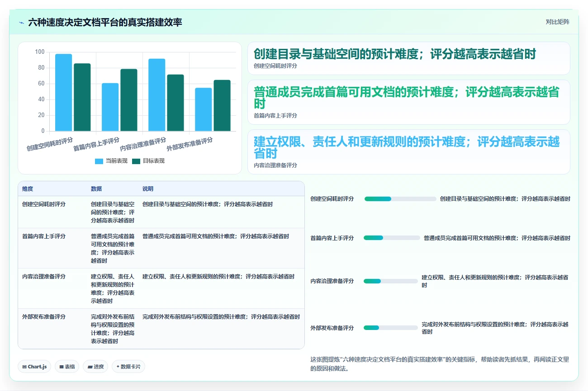
Task: Click the 当前表现 bar for 创建空间耗时评分
Action: click(64, 93)
